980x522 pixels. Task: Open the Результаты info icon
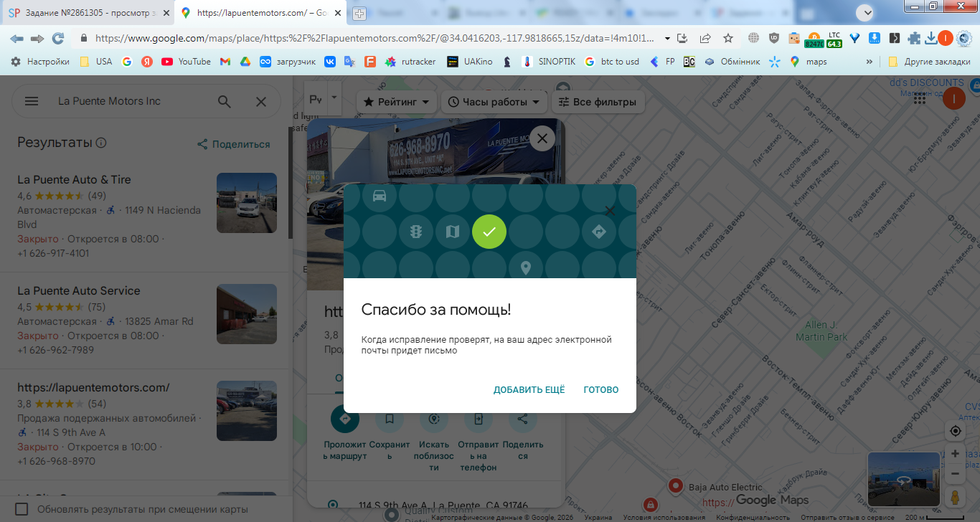101,143
